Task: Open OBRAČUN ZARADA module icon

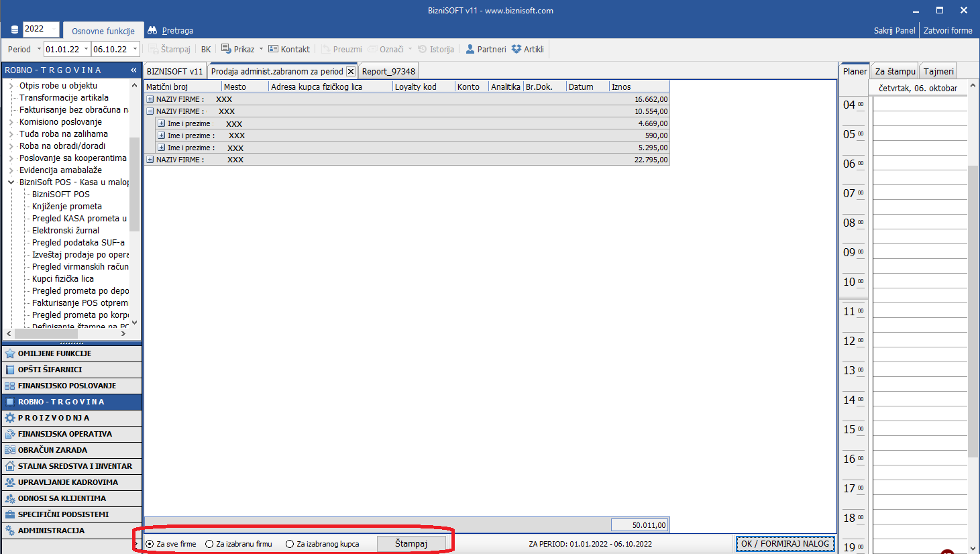Action: click(10, 450)
